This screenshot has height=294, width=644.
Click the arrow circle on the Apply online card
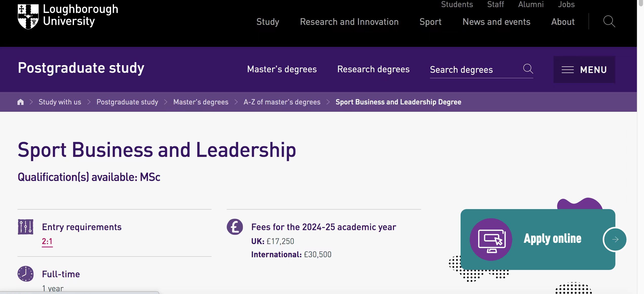tap(615, 240)
